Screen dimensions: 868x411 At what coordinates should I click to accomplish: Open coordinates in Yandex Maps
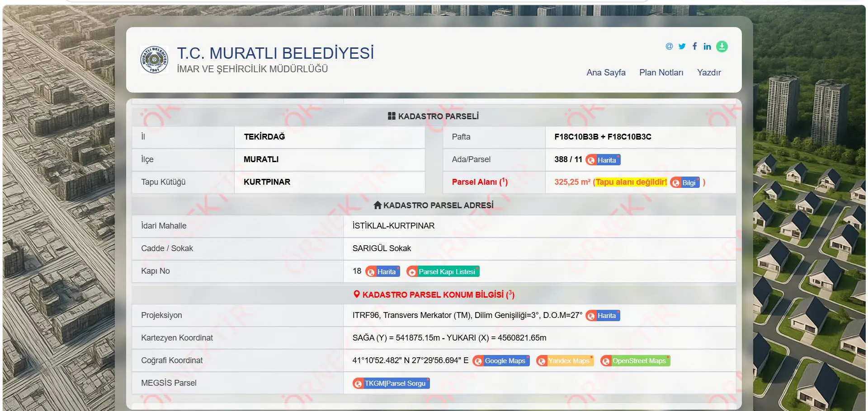point(565,361)
